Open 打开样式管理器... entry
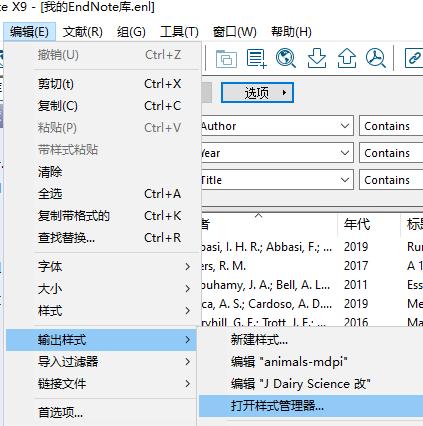The height and width of the screenshot is (426, 423). [x=311, y=406]
